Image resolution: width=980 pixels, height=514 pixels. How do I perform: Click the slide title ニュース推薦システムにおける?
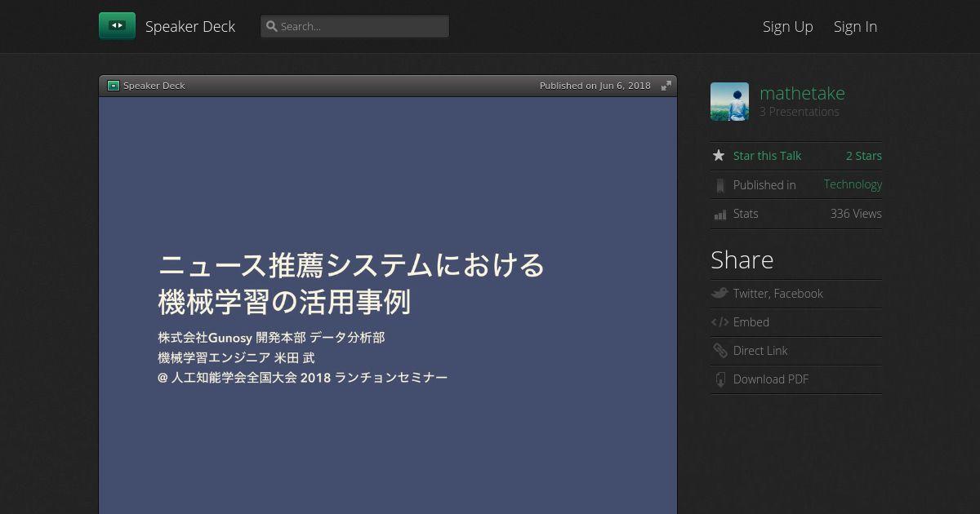(351, 266)
